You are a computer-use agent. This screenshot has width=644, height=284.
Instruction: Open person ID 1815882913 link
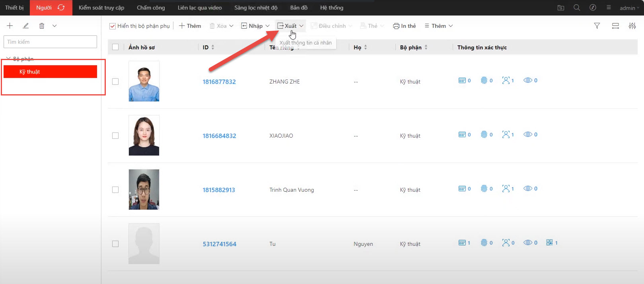219,190
